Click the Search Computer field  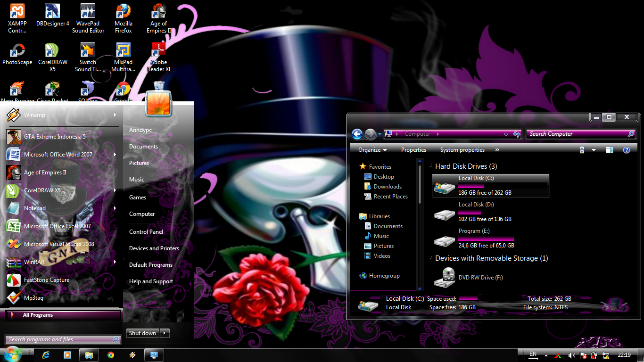(x=580, y=134)
